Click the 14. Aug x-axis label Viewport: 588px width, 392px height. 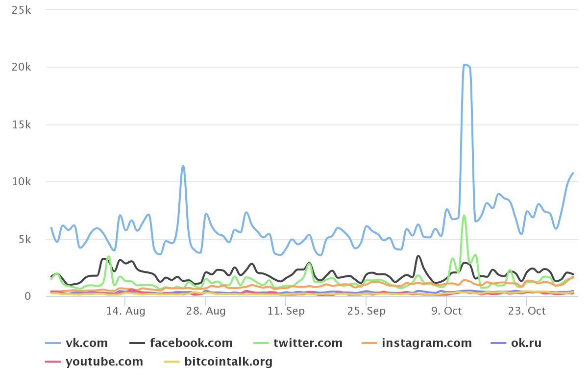125,311
